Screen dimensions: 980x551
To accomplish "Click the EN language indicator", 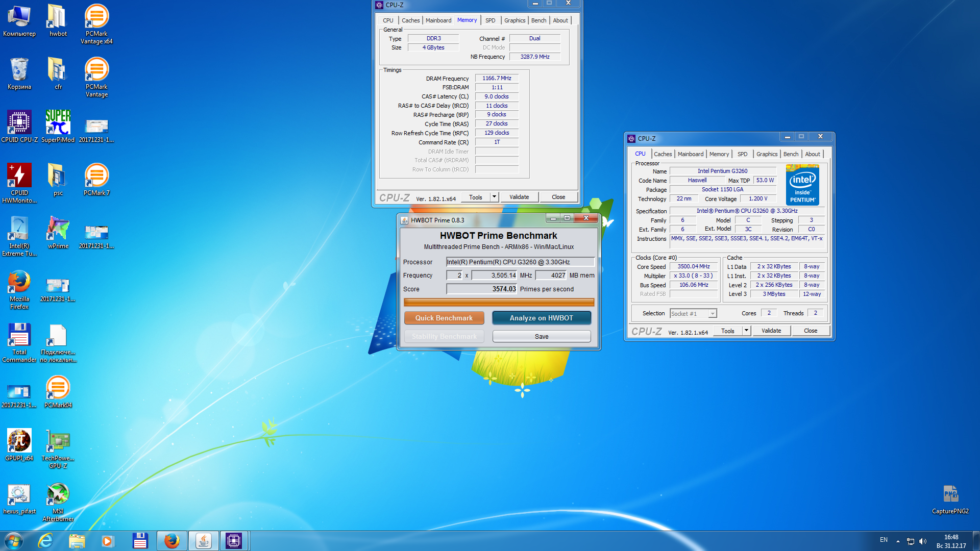I will (x=884, y=540).
